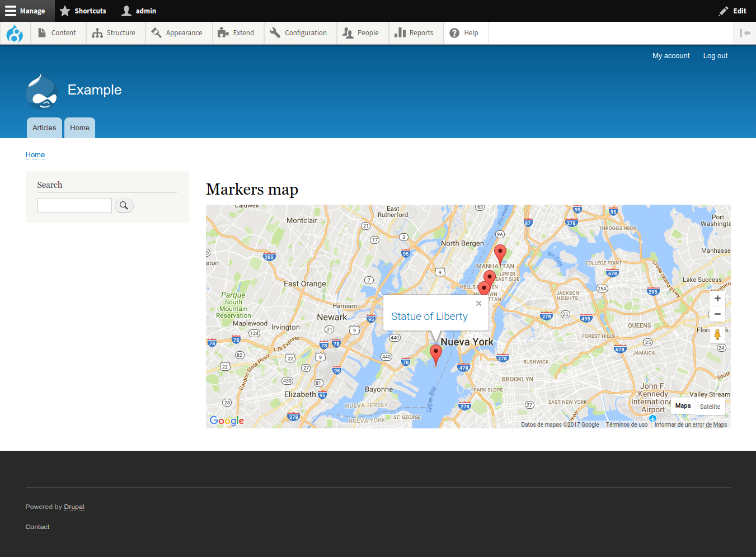Viewport: 756px width, 557px height.
Task: Go to the Articles tab
Action: coord(44,128)
